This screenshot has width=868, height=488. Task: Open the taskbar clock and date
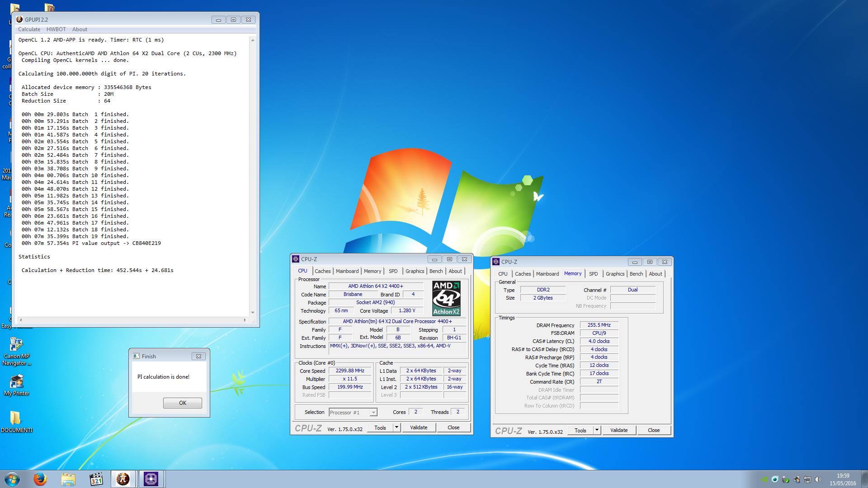click(x=843, y=479)
